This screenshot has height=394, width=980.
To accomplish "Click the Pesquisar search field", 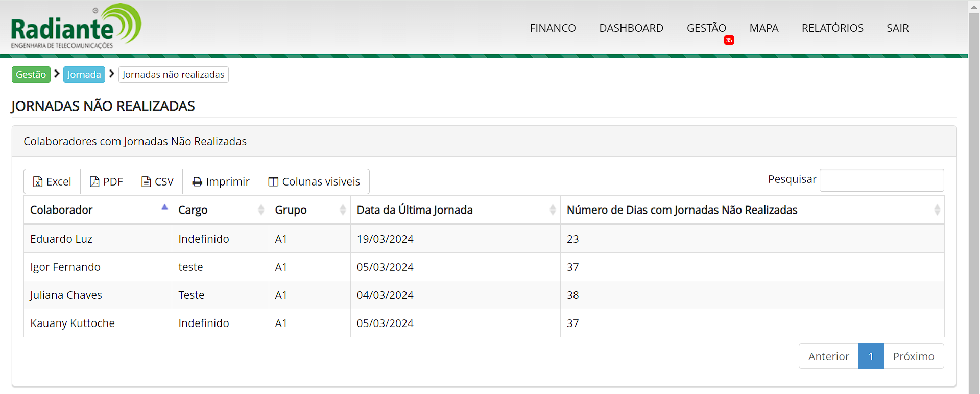I will [x=881, y=180].
